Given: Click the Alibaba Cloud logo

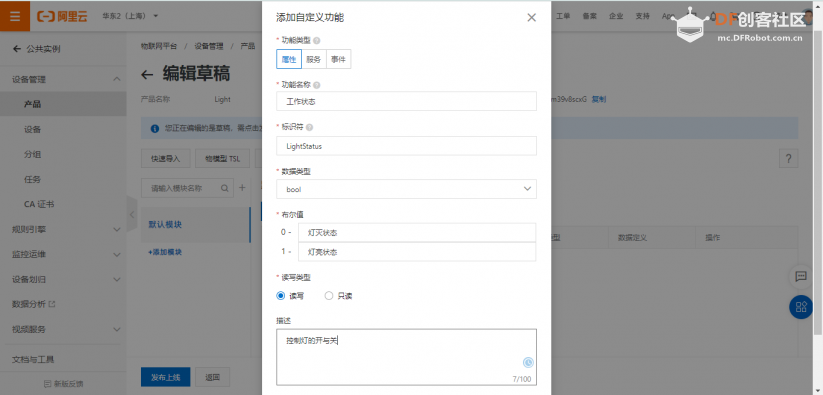Looking at the screenshot, I should 62,16.
